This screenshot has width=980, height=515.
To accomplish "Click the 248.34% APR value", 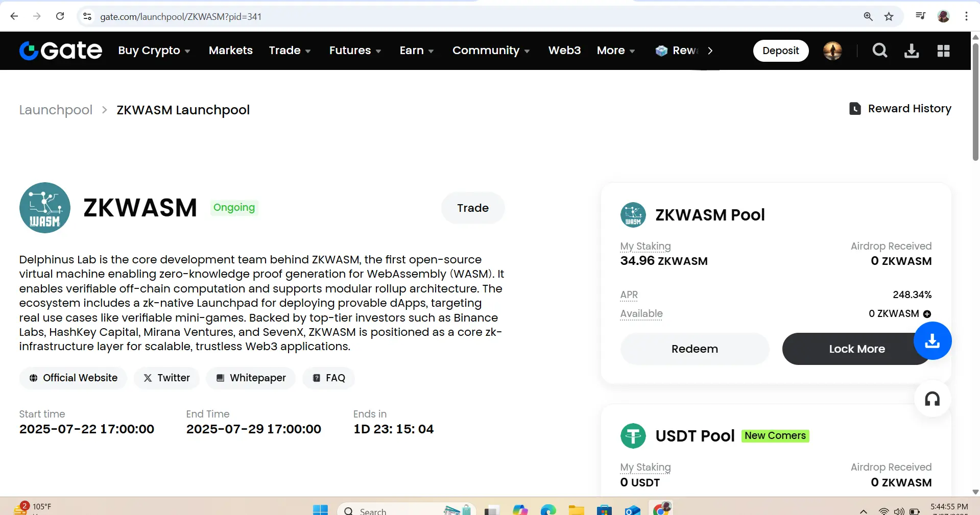I will click(x=912, y=295).
